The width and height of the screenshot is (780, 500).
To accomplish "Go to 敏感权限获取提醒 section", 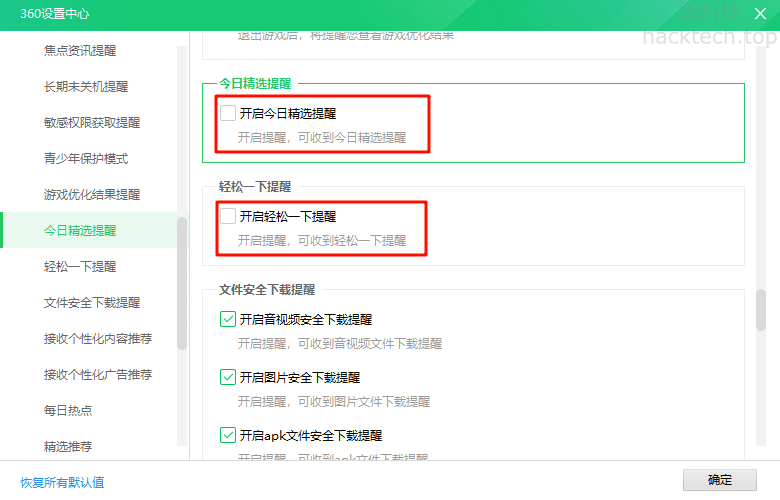I will 92,123.
